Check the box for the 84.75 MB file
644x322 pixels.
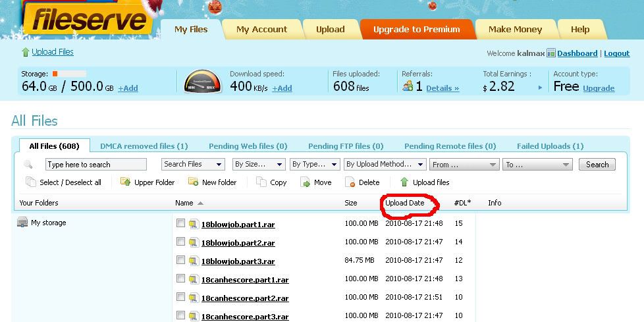click(181, 261)
